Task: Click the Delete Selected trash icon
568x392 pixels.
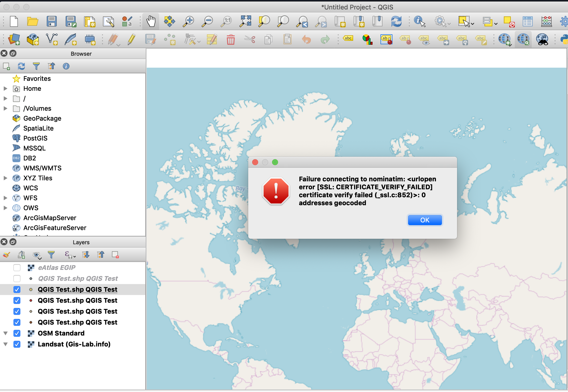Action: [x=231, y=39]
